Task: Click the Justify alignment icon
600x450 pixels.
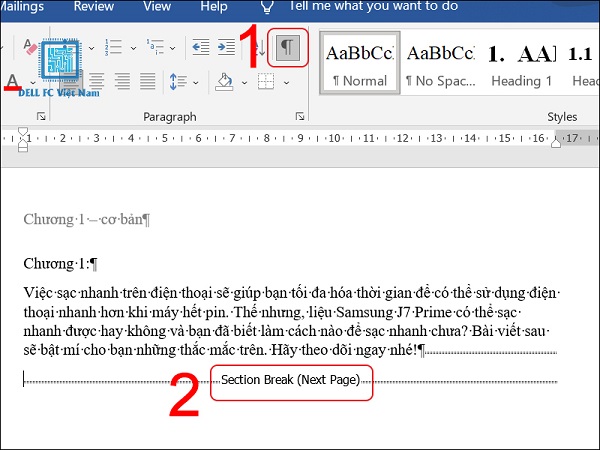Action: pyautogui.click(x=147, y=81)
